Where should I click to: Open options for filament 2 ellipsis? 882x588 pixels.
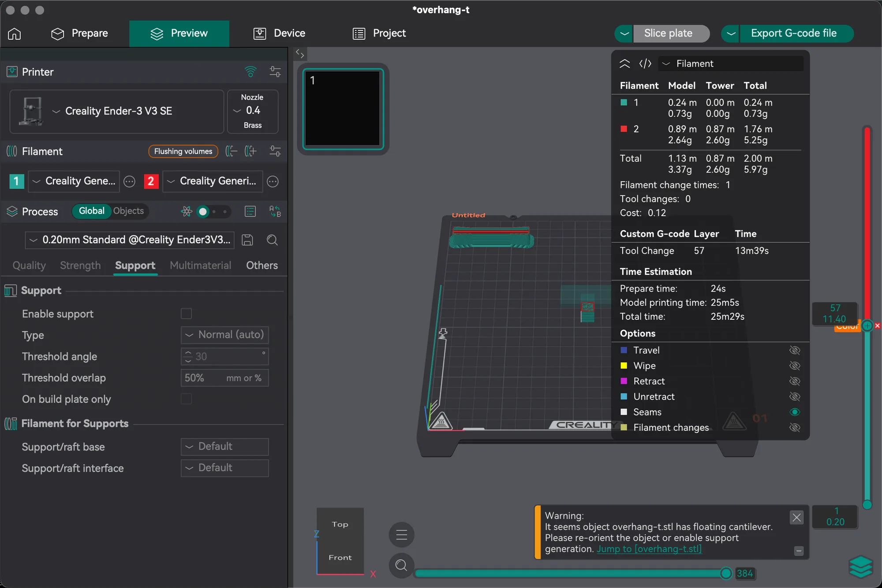(273, 181)
